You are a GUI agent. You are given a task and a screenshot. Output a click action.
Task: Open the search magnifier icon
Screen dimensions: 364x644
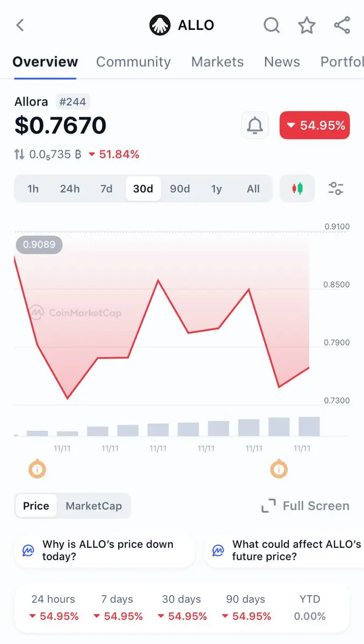272,25
